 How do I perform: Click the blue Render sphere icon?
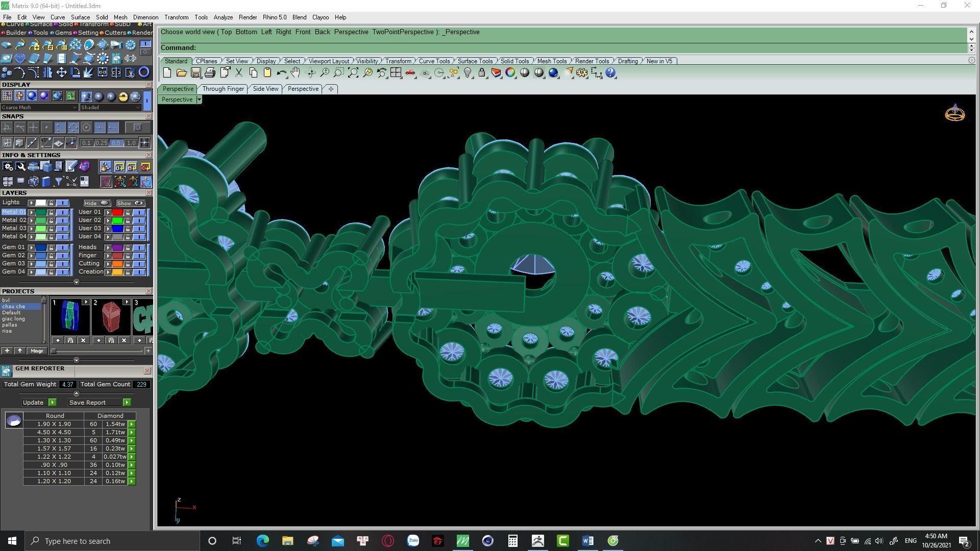click(553, 73)
